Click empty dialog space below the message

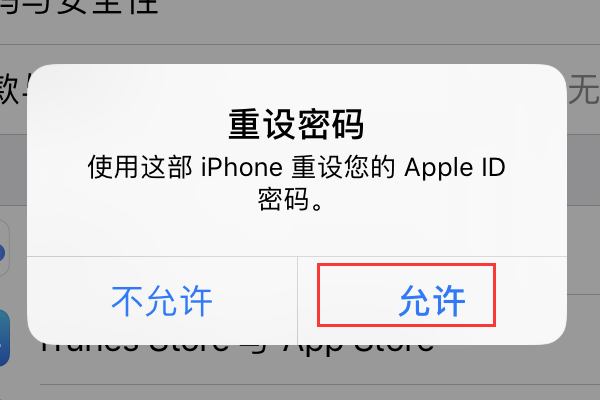pos(297,234)
